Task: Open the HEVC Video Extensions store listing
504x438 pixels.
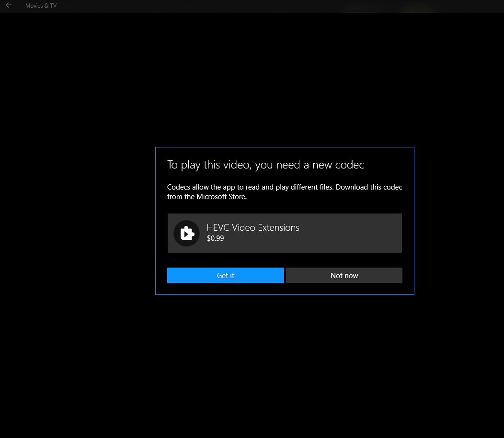Action: (285, 233)
